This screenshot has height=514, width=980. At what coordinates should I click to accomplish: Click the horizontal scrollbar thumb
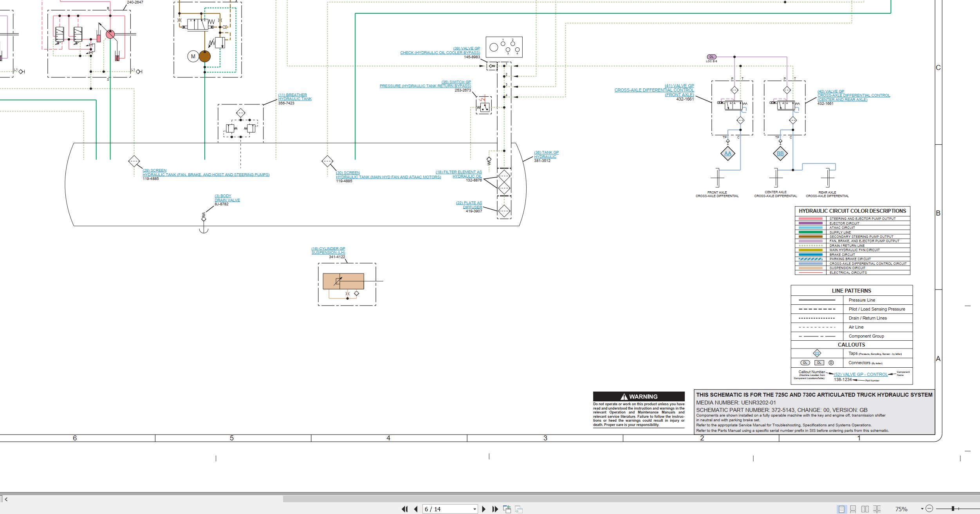(632, 499)
